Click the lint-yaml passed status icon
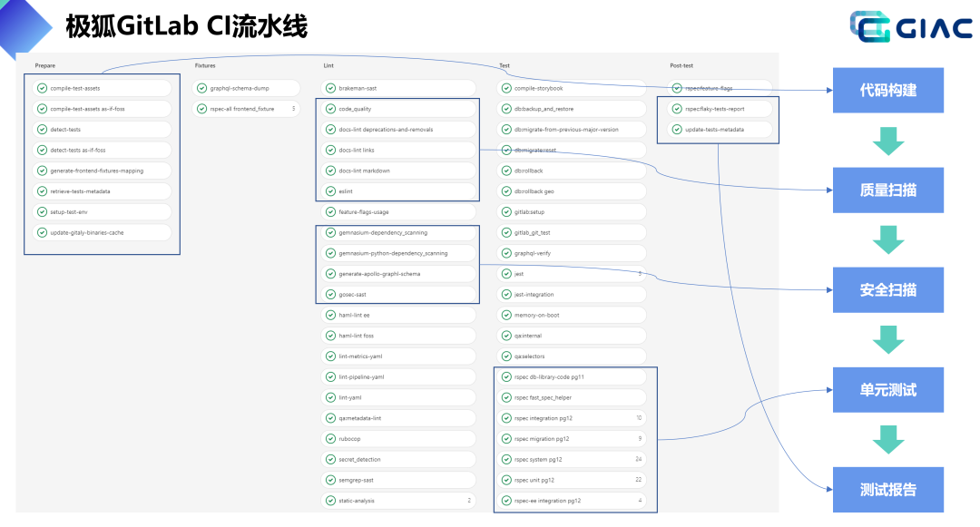 coord(330,397)
